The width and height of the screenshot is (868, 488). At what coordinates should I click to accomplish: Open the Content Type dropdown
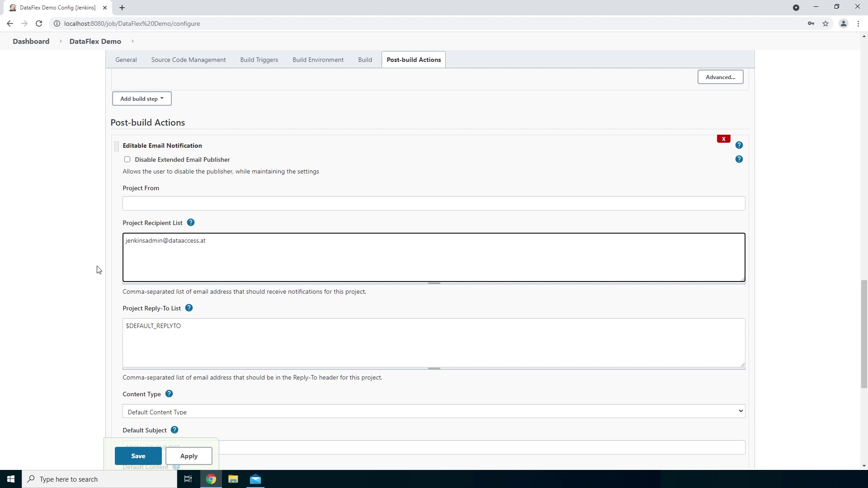pos(433,411)
